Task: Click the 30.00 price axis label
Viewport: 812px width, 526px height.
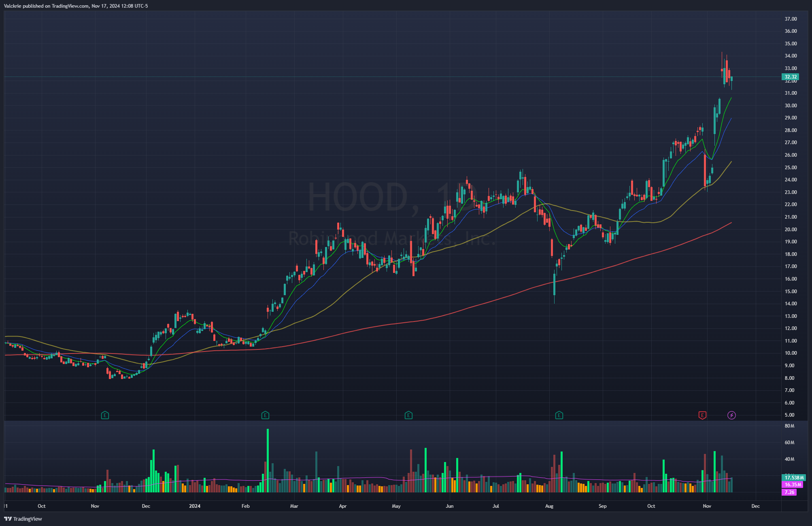Action: pos(791,106)
